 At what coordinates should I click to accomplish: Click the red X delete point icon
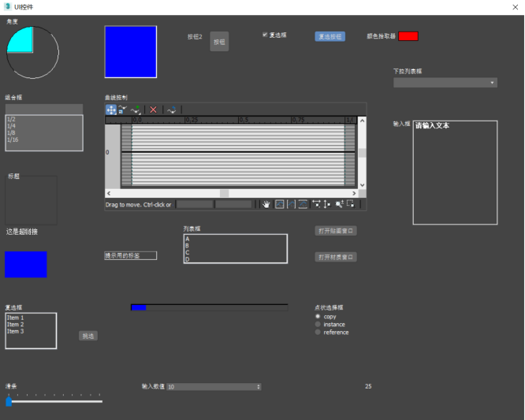(154, 110)
